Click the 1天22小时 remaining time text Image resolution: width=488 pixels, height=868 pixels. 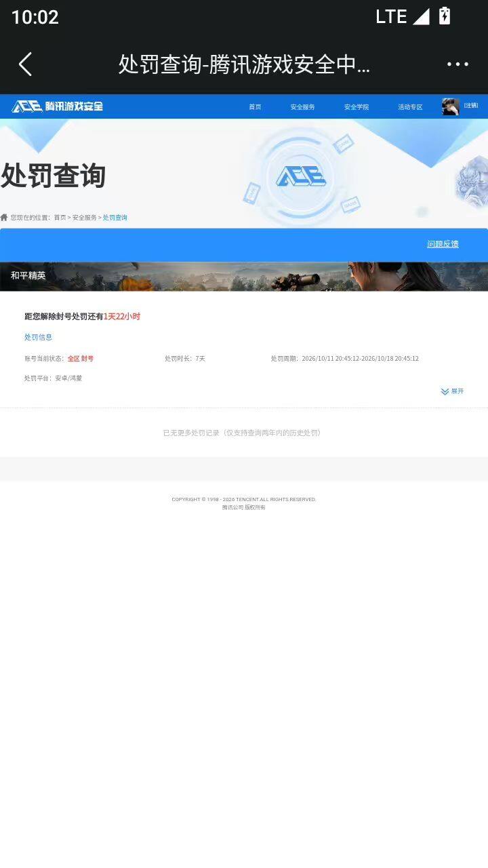pyautogui.click(x=122, y=317)
